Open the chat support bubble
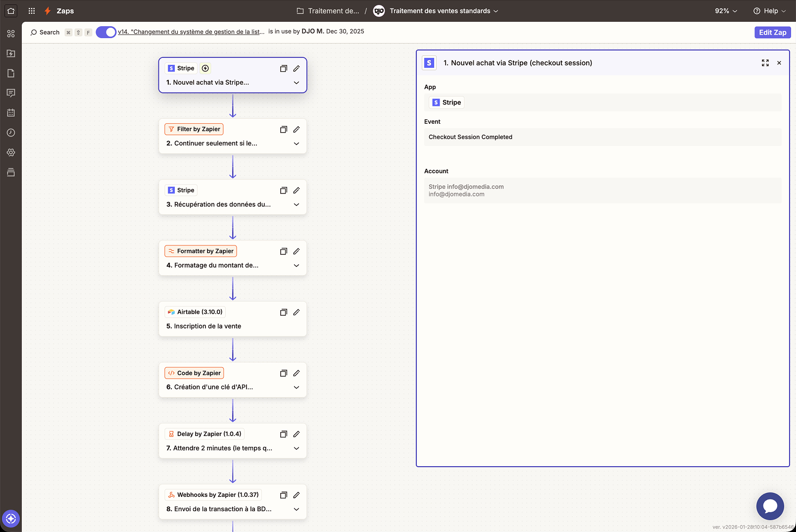The image size is (796, 532). 770,506
